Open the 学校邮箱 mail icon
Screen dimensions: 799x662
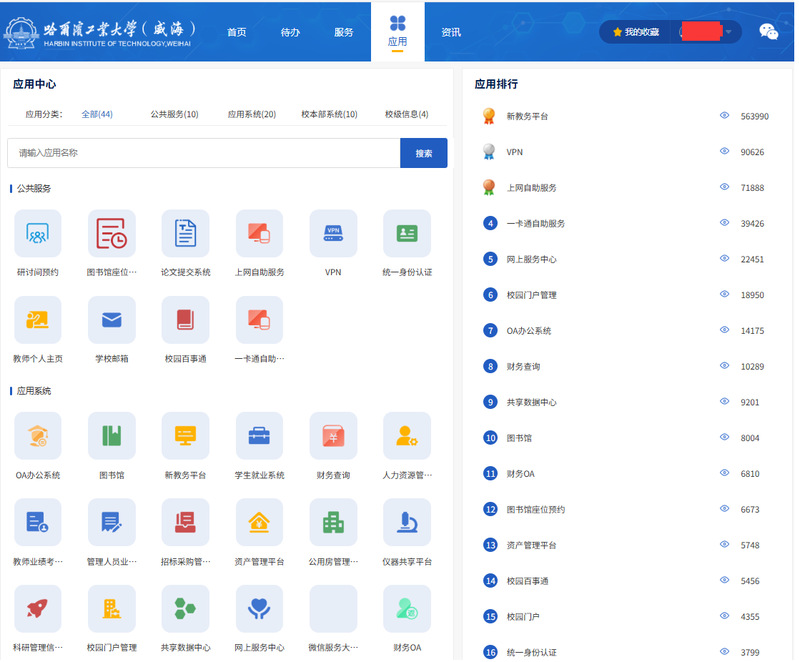[x=111, y=321]
